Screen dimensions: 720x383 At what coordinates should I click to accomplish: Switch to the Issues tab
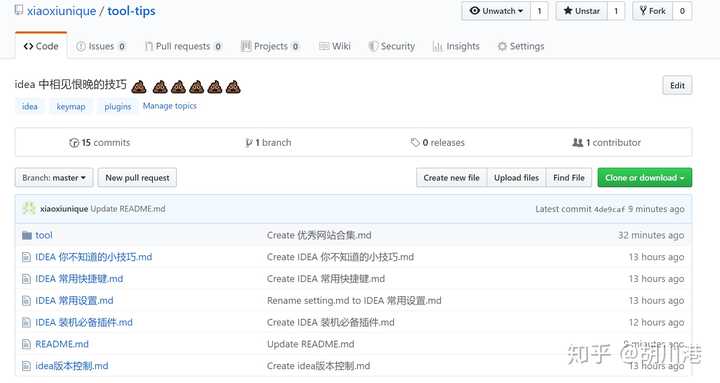point(101,46)
